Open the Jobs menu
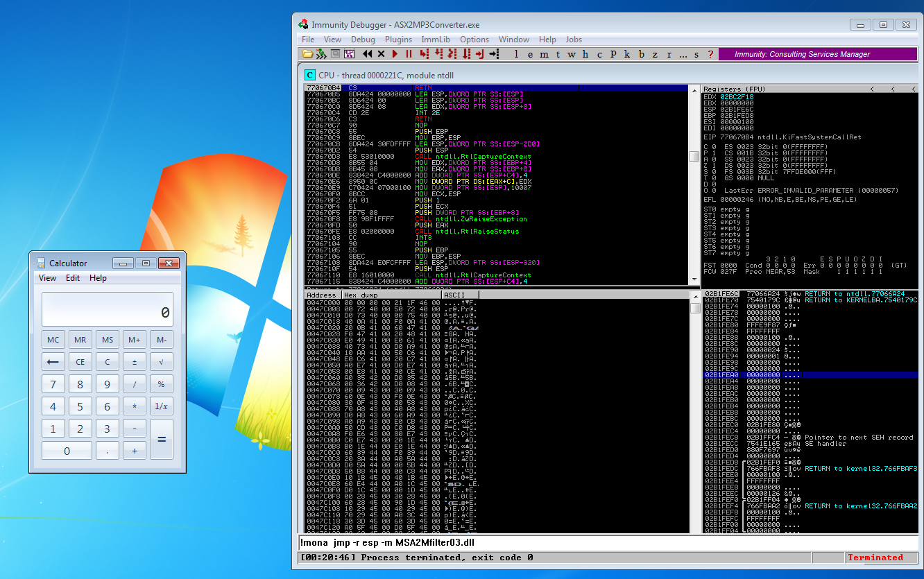924x579 pixels. [x=574, y=40]
